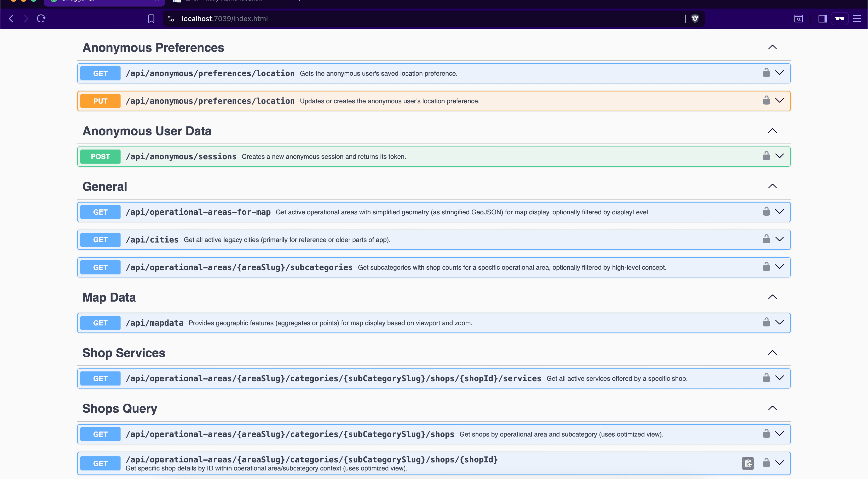Click GET badge for anonymous preferences location
Screen dimensions: 868x479
[x=100, y=73]
